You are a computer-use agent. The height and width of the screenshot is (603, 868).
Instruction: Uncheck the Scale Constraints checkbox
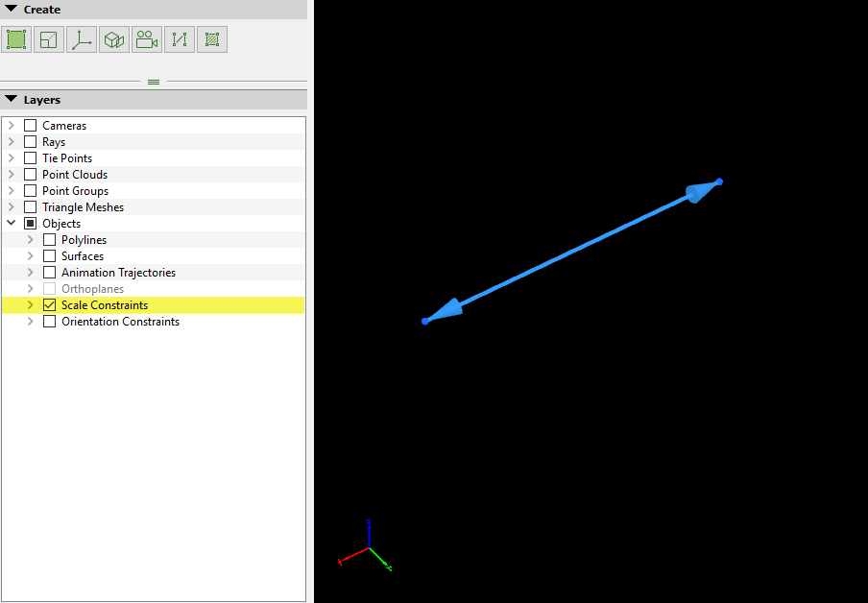[x=50, y=305]
